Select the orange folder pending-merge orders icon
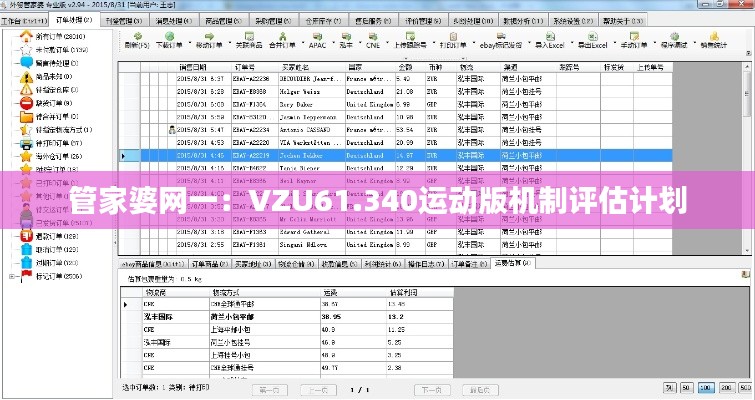Screen dimensions: 755x400 [26, 116]
